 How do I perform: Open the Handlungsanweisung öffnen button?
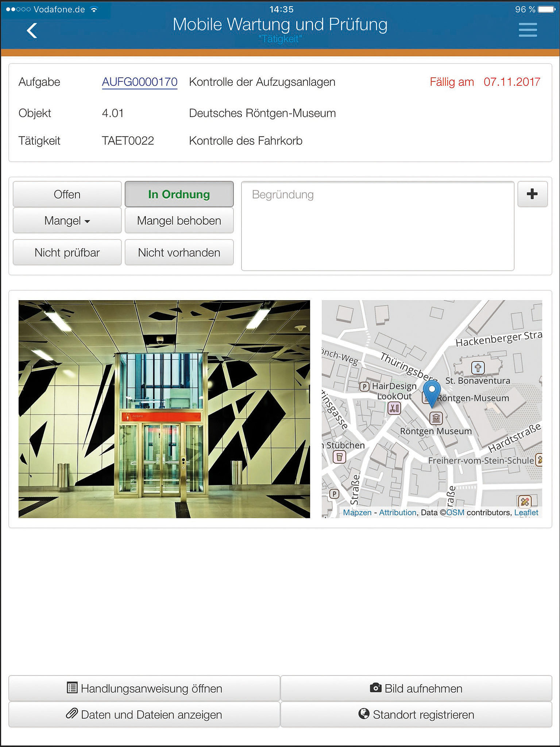coord(144,688)
